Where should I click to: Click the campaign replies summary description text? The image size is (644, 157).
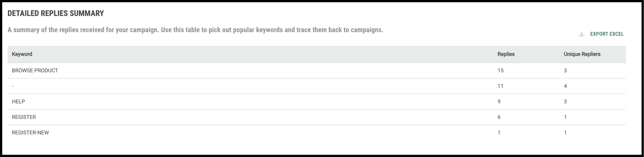195,30
